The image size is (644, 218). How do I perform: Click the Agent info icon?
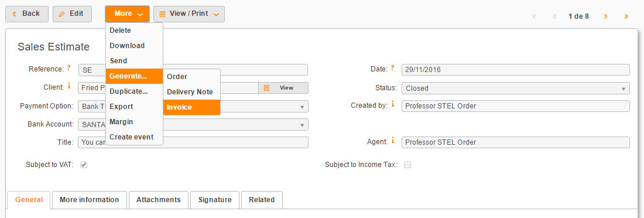[393, 141]
